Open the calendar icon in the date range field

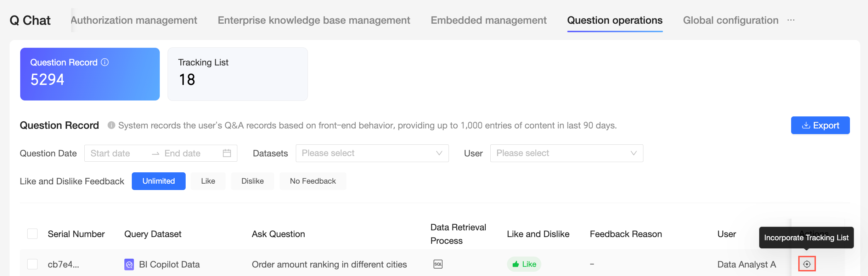[x=227, y=153]
